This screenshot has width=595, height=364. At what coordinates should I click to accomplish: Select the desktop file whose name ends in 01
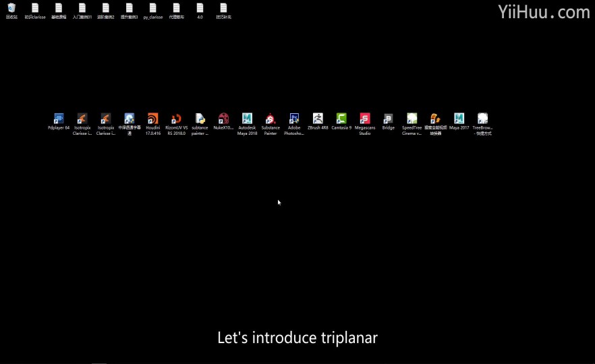(x=82, y=11)
